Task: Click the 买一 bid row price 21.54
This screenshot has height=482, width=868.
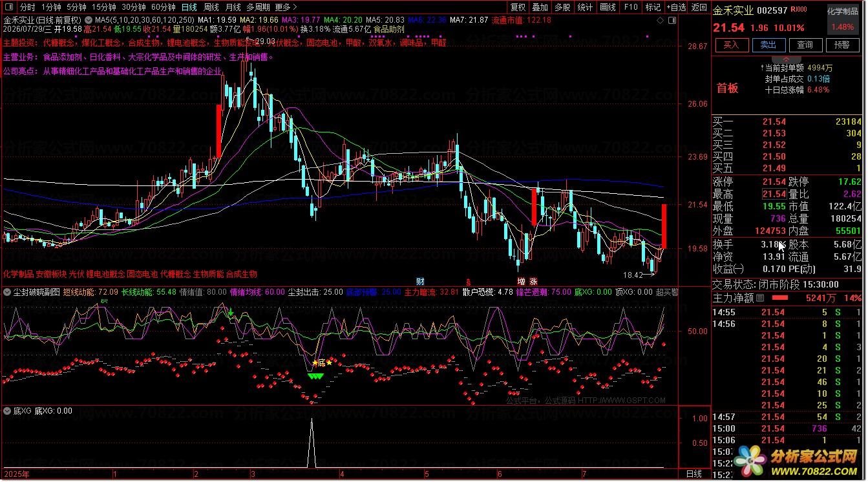Action: pyautogui.click(x=774, y=121)
